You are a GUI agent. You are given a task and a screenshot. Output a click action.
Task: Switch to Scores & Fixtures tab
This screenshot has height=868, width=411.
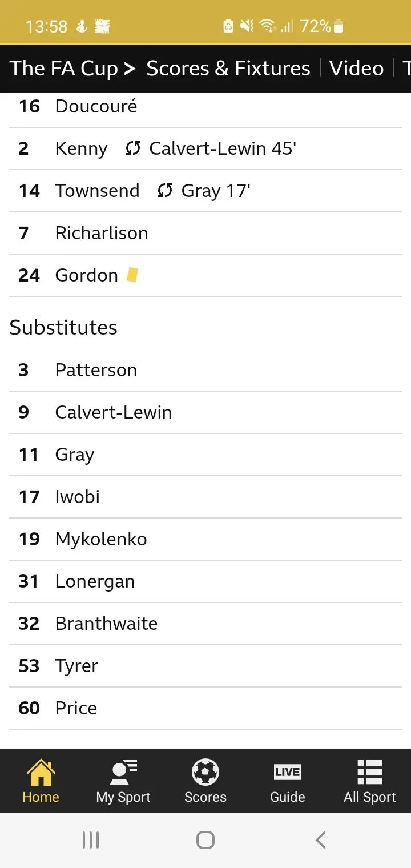(x=228, y=69)
